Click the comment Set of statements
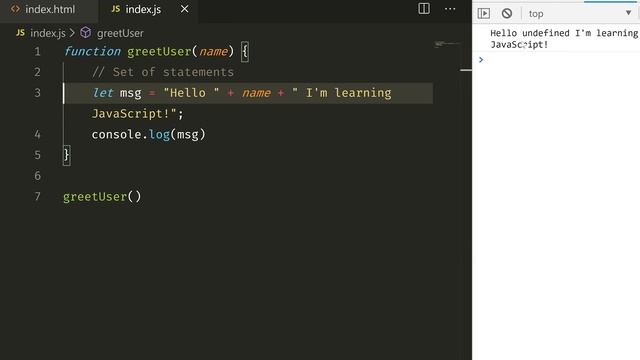This screenshot has width=640, height=360. pyautogui.click(x=163, y=72)
